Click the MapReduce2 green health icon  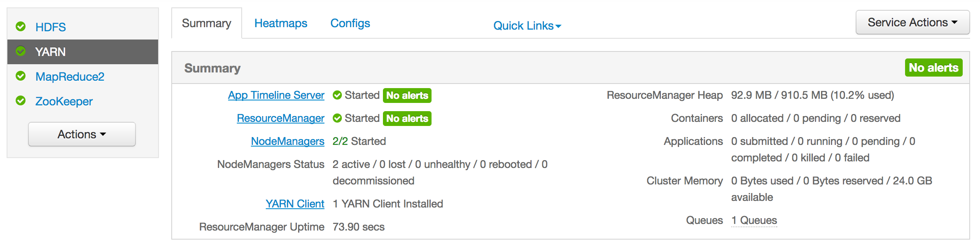[x=21, y=76]
